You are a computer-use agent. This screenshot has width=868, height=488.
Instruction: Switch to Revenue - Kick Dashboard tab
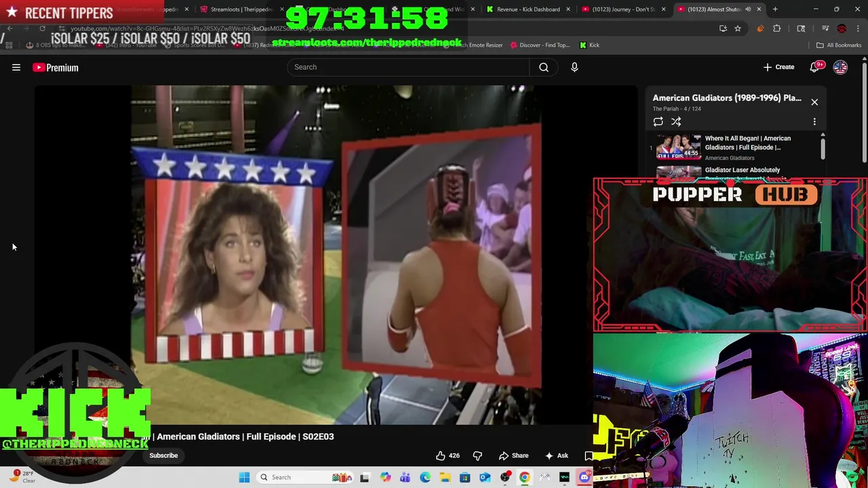coord(528,9)
